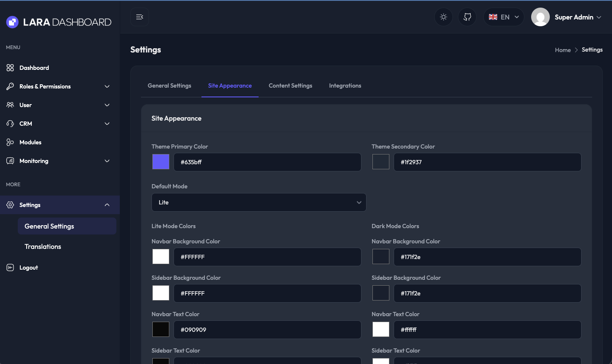This screenshot has width=612, height=364.
Task: Click the Lara Dashboard logo
Action: [x=58, y=22]
